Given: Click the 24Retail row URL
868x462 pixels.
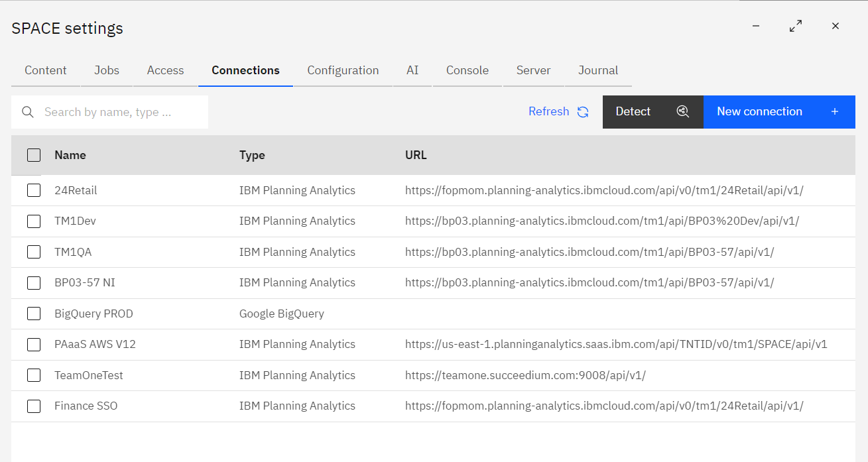Looking at the screenshot, I should (x=604, y=190).
